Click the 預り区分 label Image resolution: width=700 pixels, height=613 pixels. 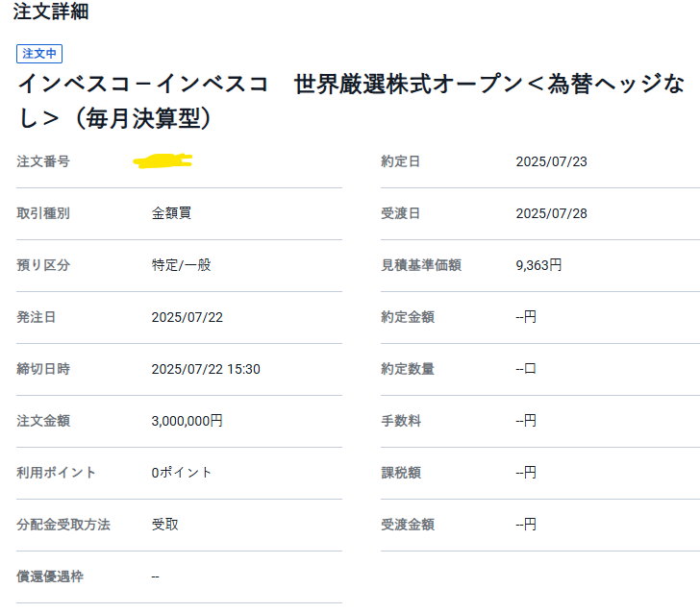[x=43, y=265]
